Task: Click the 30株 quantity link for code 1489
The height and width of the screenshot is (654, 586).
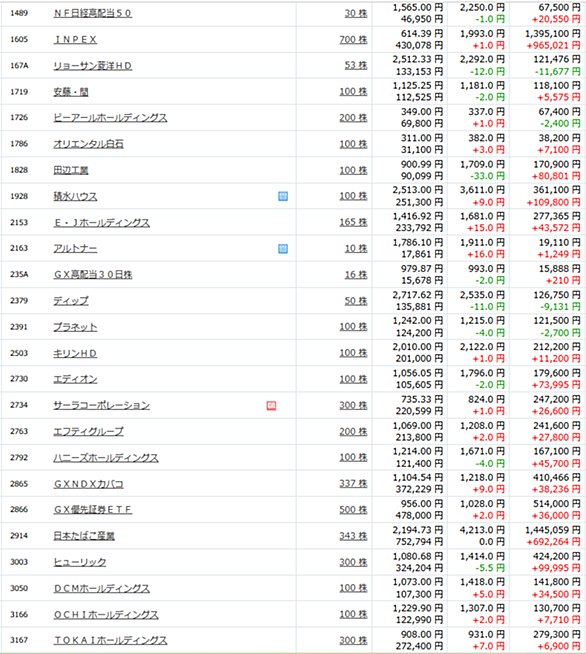Action: [356, 13]
